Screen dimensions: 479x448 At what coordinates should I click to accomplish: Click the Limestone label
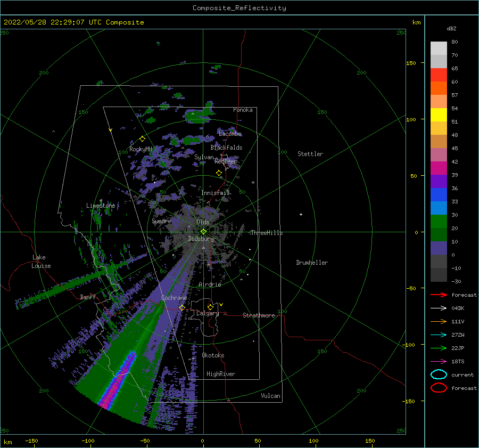coord(101,206)
